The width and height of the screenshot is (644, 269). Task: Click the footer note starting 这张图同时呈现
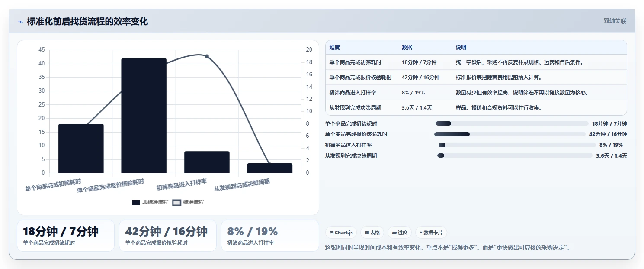(449, 248)
